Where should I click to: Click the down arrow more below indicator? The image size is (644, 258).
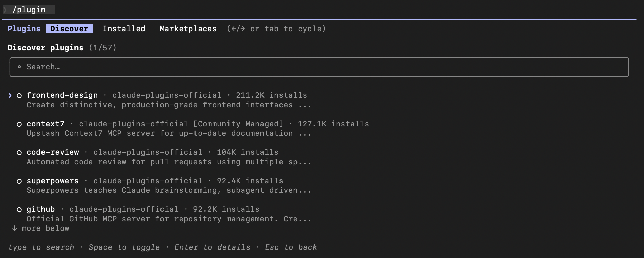[x=15, y=228]
